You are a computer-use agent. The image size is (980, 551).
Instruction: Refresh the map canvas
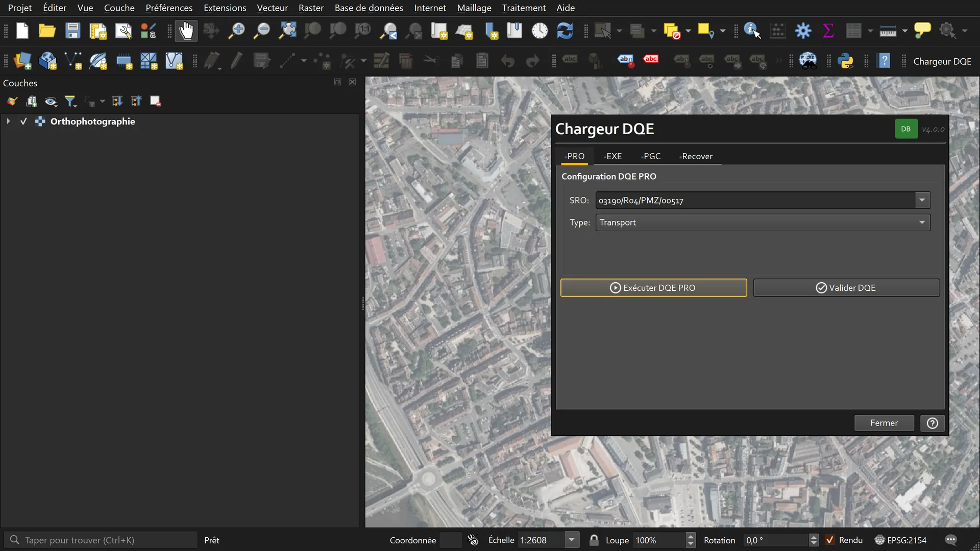[565, 31]
